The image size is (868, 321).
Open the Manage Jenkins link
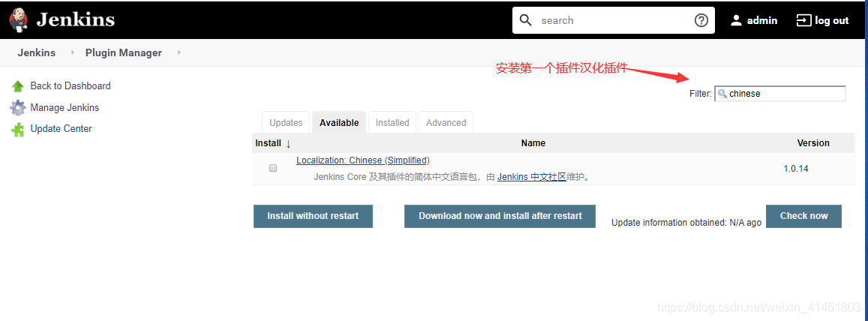[x=65, y=107]
